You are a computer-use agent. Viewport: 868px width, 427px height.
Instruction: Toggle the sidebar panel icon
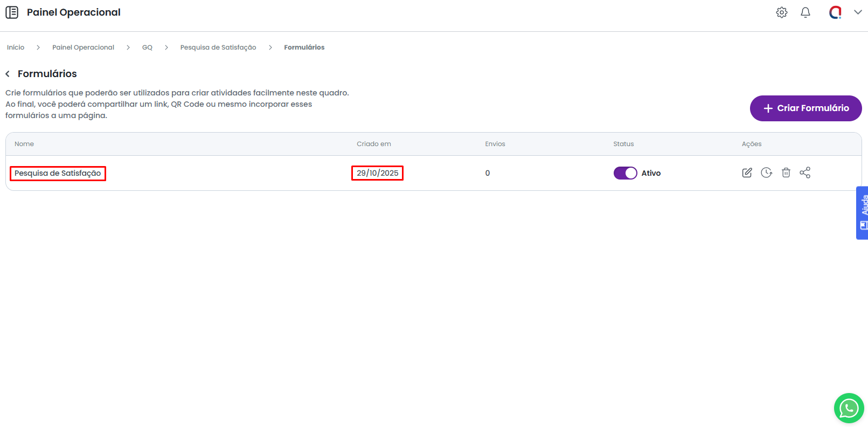[12, 12]
